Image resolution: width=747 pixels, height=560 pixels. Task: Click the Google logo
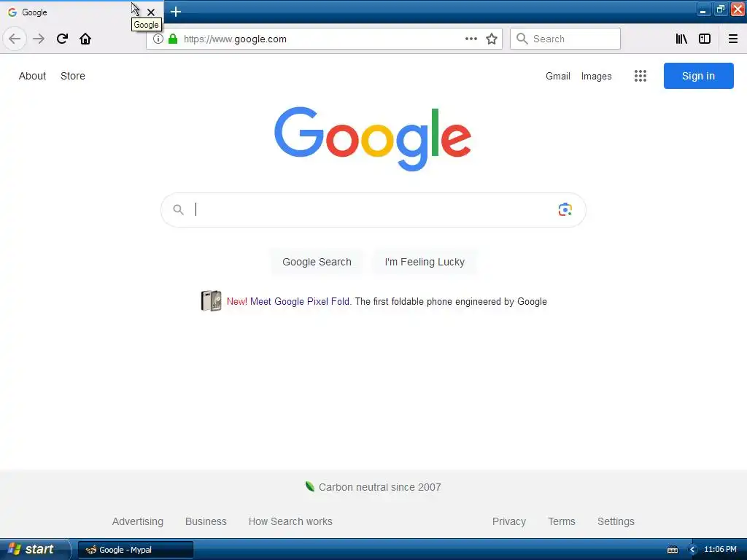(x=373, y=139)
